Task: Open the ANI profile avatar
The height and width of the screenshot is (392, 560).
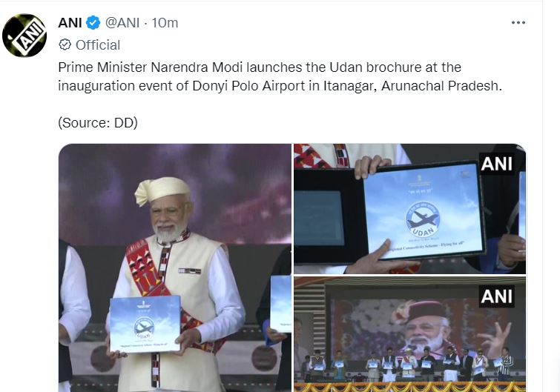Action: pos(24,35)
